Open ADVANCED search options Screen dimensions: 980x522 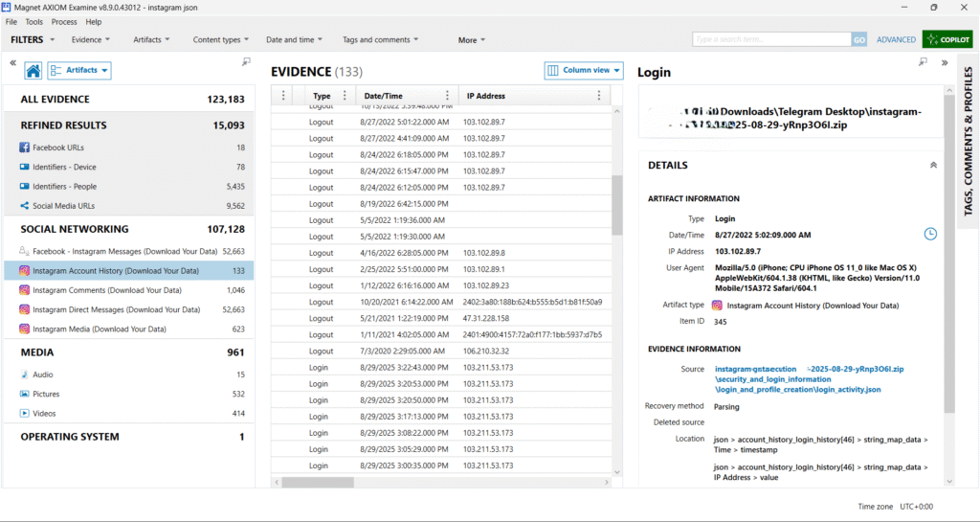tap(896, 39)
